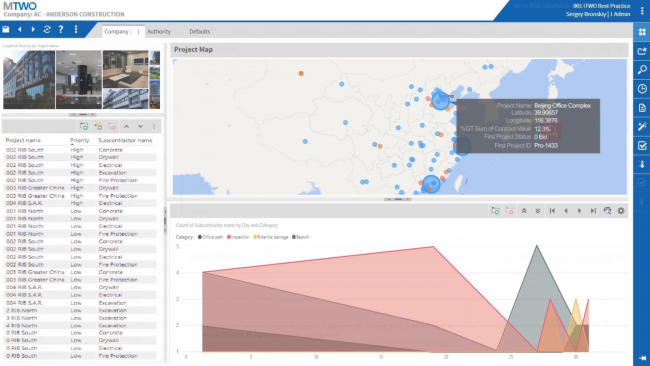Refresh data with the circular arrows icon
The height and width of the screenshot is (366, 650).
point(47,29)
